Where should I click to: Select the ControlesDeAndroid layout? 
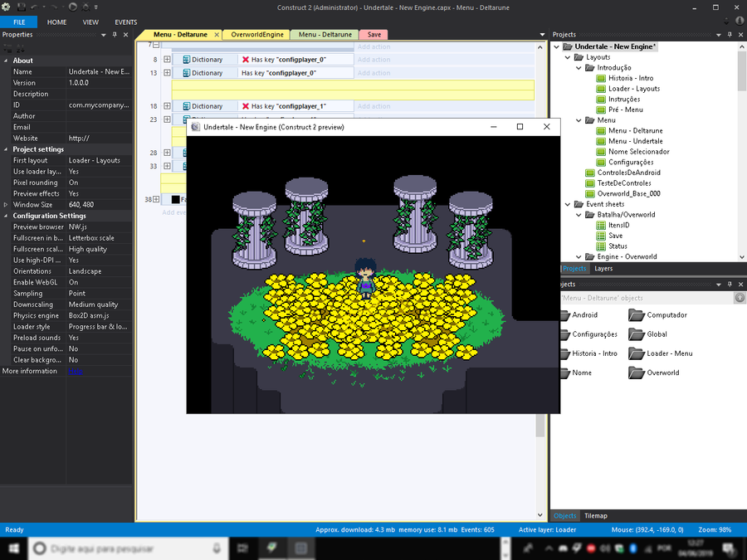[629, 173]
